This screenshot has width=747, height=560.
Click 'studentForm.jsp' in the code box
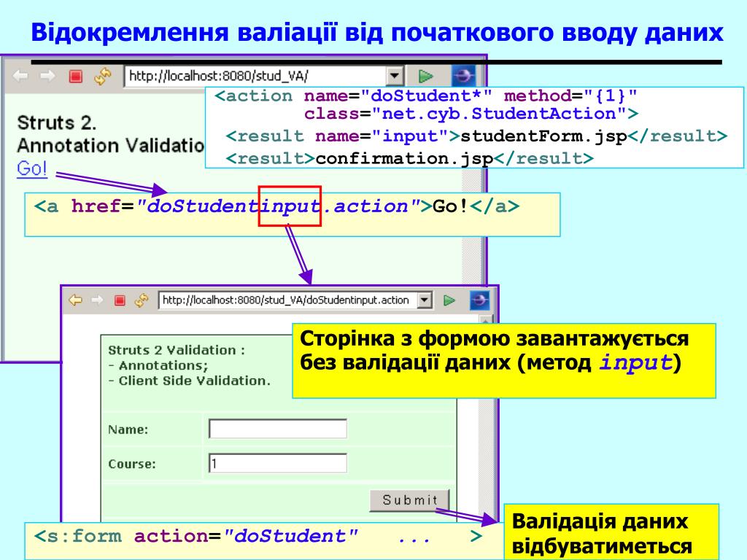click(x=543, y=136)
